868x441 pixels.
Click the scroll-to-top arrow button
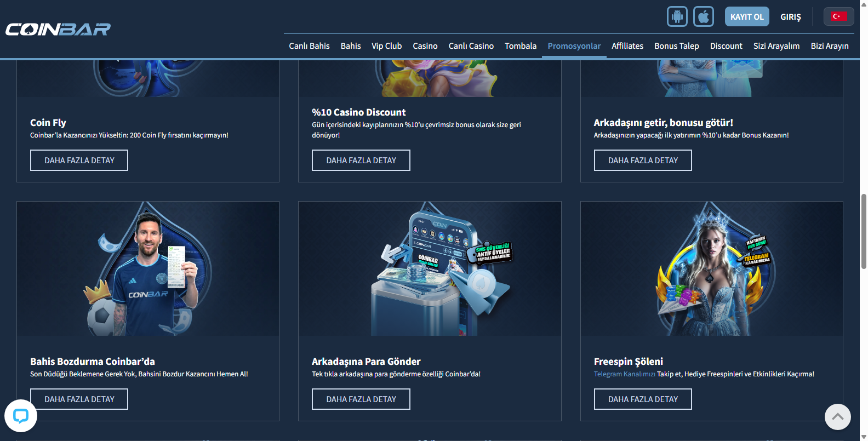[837, 417]
